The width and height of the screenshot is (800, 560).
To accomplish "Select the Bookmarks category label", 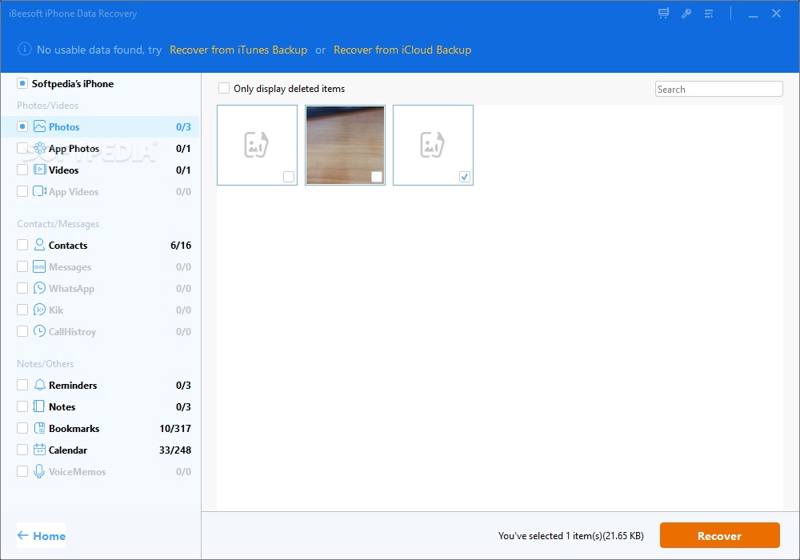I will 74,428.
